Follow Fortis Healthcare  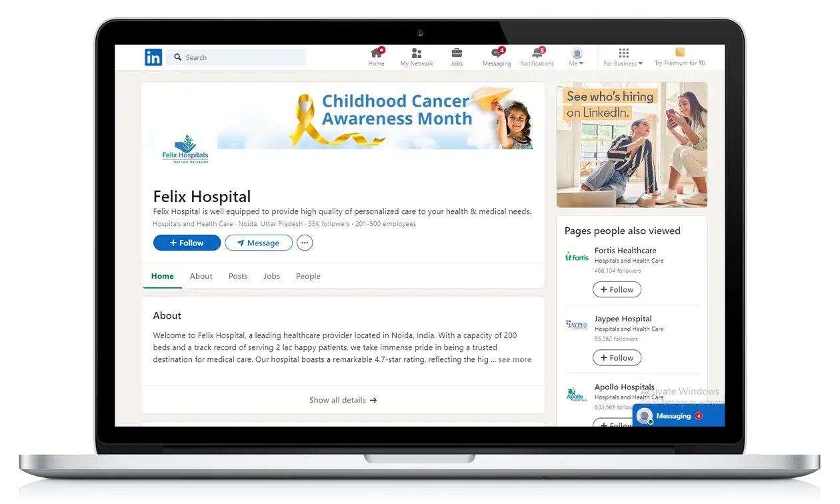[x=617, y=289]
